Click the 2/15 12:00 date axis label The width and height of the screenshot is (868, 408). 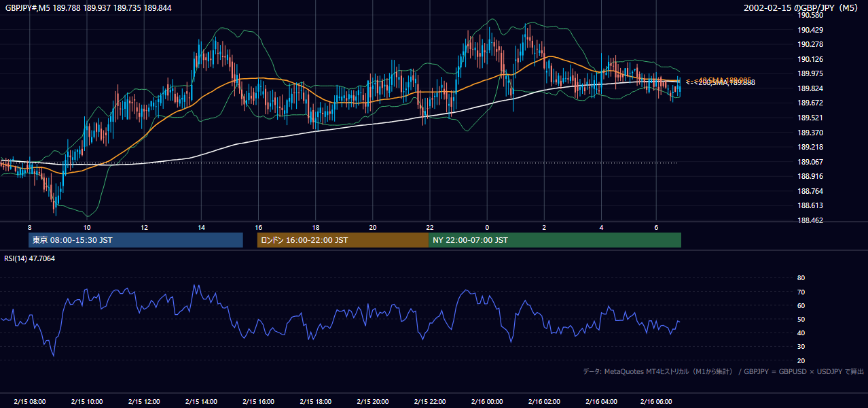pyautogui.click(x=144, y=402)
